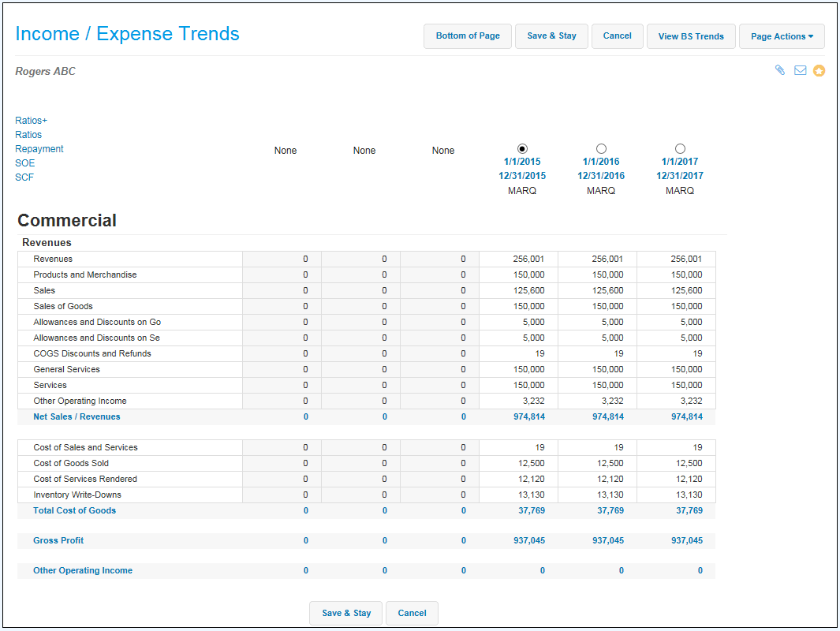Open the SCF link
The width and height of the screenshot is (840, 631).
click(x=24, y=177)
